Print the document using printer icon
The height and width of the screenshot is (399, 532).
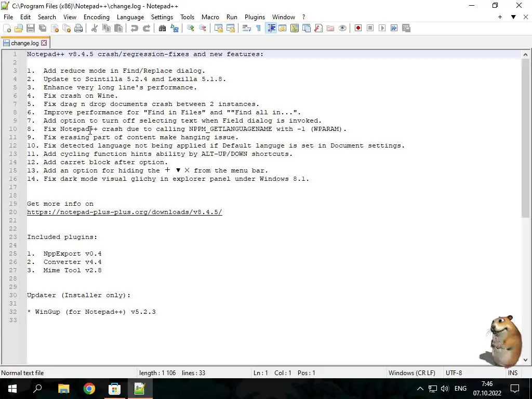pos(78,28)
